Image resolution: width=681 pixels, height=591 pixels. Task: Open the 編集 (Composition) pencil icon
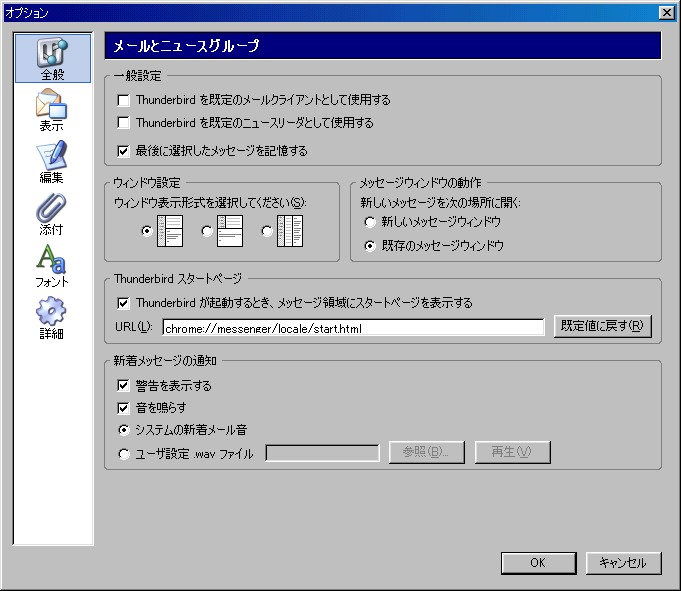52,162
